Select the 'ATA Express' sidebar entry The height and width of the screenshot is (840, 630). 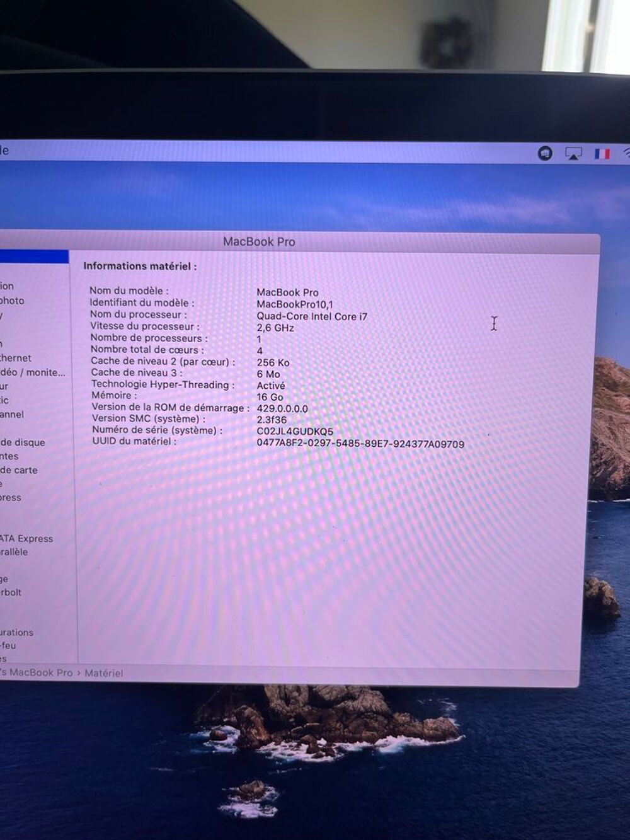click(x=26, y=539)
